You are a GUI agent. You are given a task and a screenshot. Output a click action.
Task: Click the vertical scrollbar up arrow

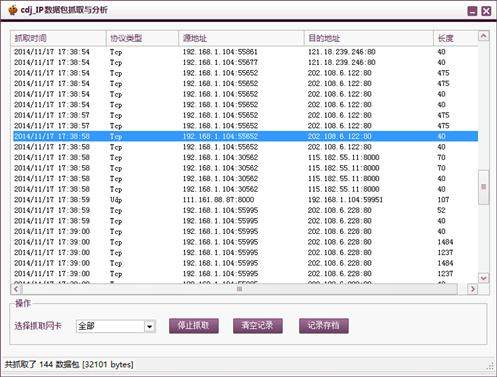[484, 36]
